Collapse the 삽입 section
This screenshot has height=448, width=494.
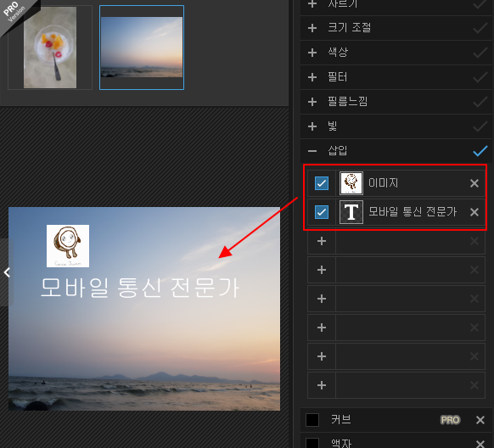tap(312, 151)
